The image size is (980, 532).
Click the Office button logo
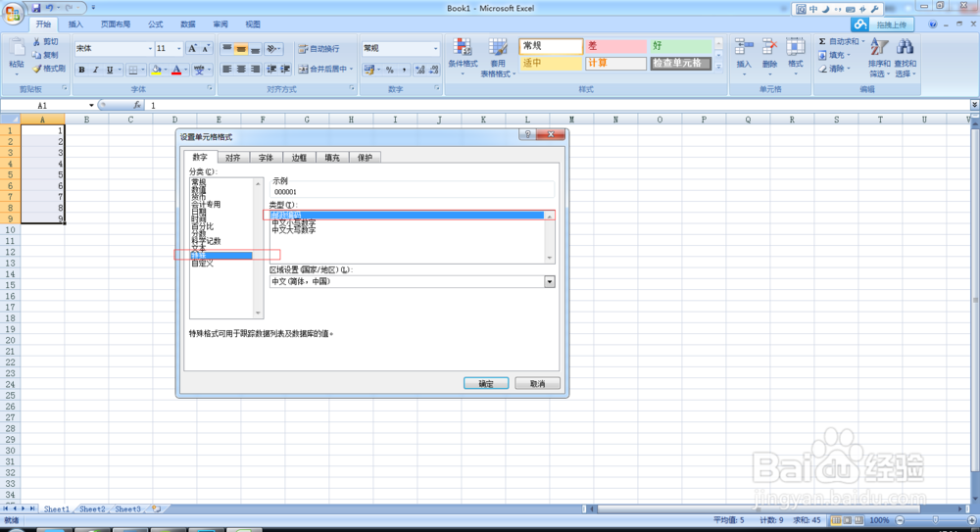[13, 13]
